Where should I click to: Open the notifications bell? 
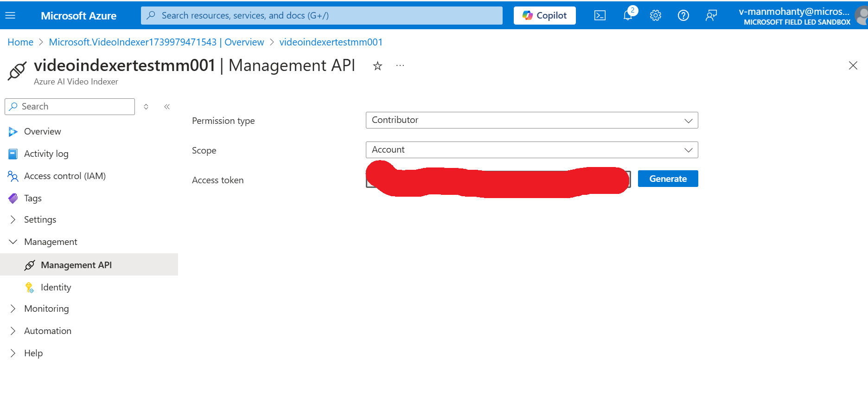pyautogui.click(x=628, y=15)
